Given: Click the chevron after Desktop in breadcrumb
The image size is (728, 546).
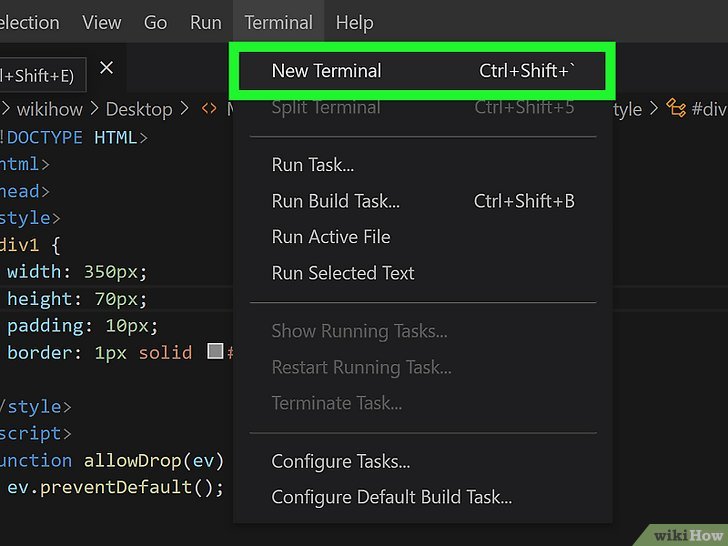Looking at the screenshot, I should tap(184, 109).
